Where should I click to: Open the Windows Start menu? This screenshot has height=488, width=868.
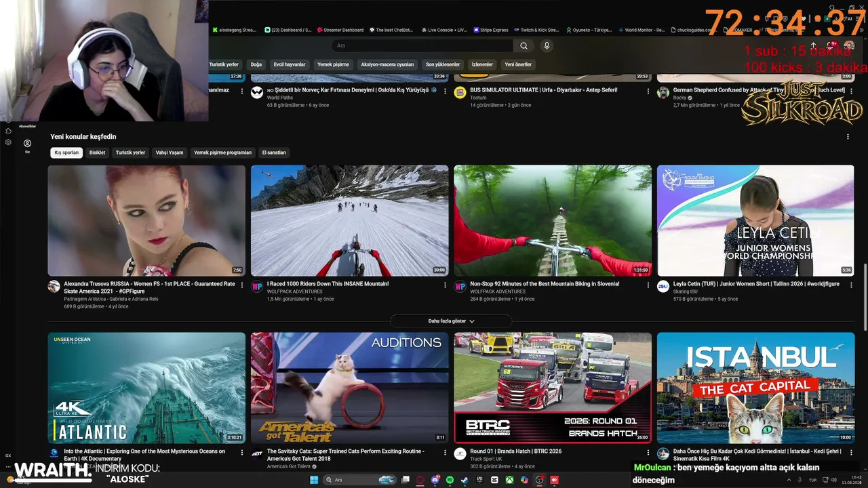point(314,480)
